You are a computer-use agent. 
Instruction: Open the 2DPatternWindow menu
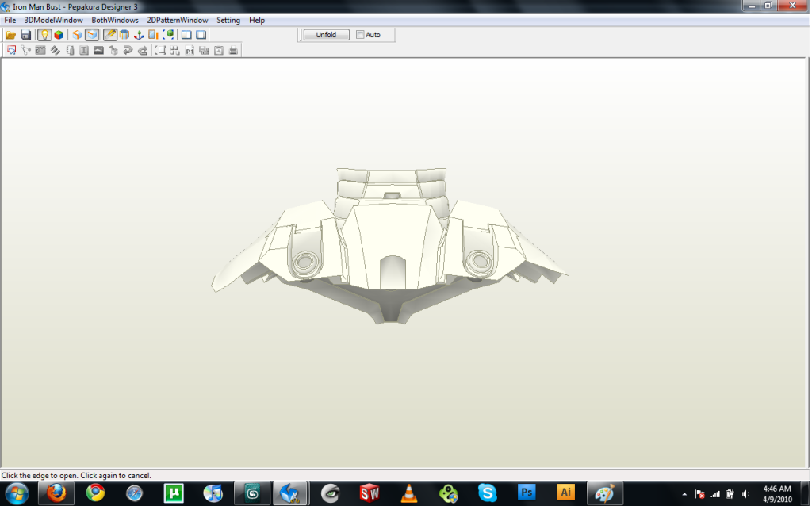pos(178,20)
